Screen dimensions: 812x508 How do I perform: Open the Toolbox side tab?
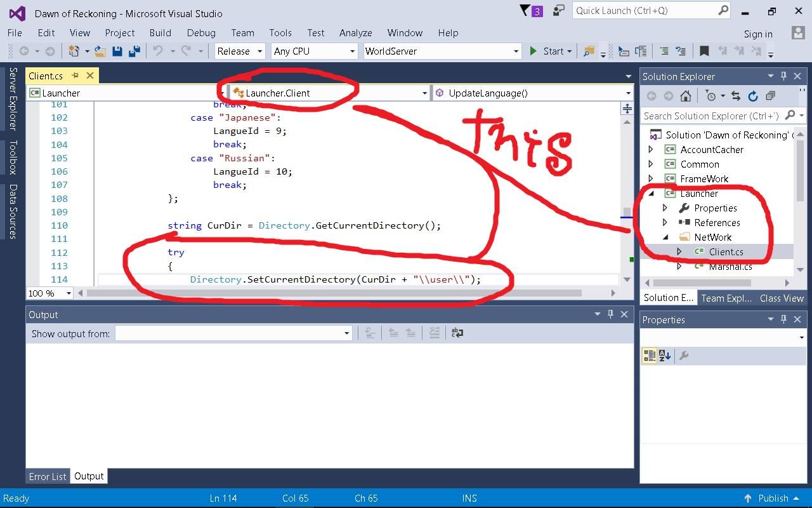point(13,157)
